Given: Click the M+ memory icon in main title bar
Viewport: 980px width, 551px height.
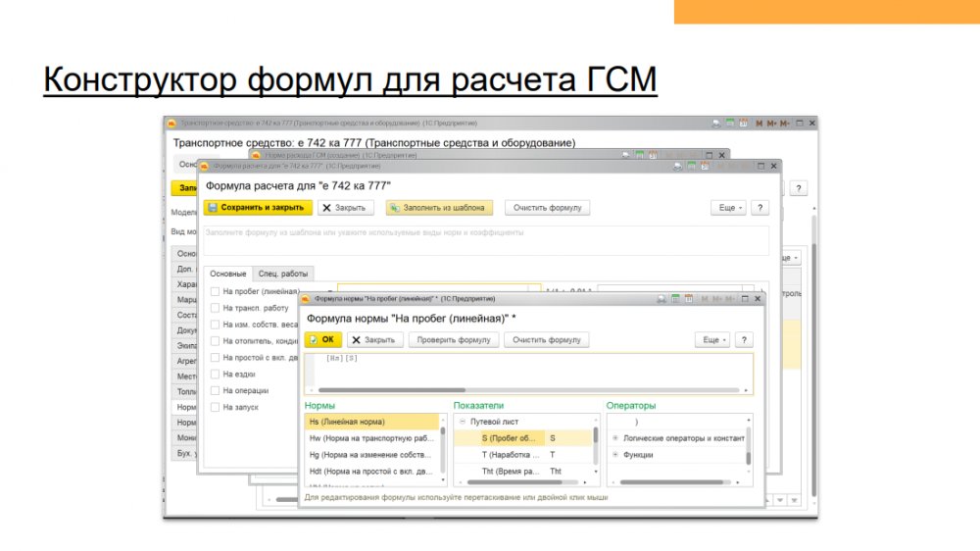Looking at the screenshot, I should pos(771,124).
